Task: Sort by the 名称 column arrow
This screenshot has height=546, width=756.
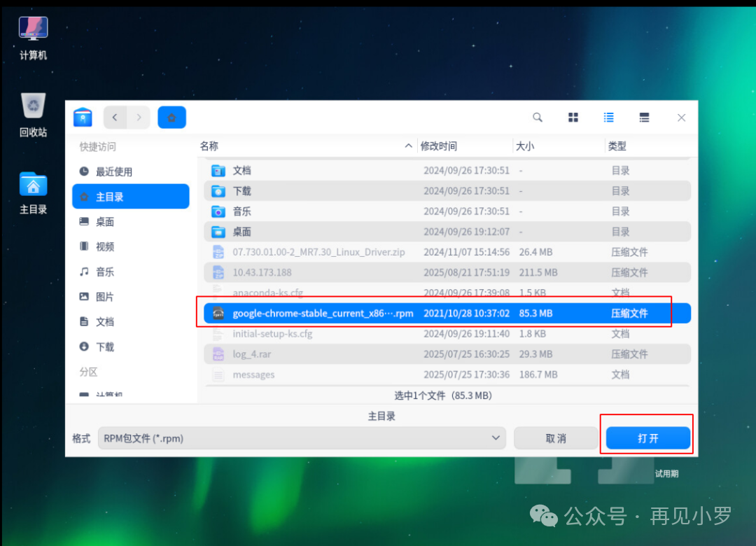Action: point(408,146)
